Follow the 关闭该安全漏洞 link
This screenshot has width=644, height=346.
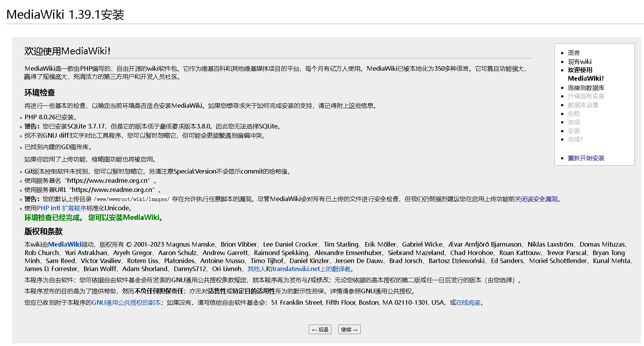pyautogui.click(x=536, y=199)
